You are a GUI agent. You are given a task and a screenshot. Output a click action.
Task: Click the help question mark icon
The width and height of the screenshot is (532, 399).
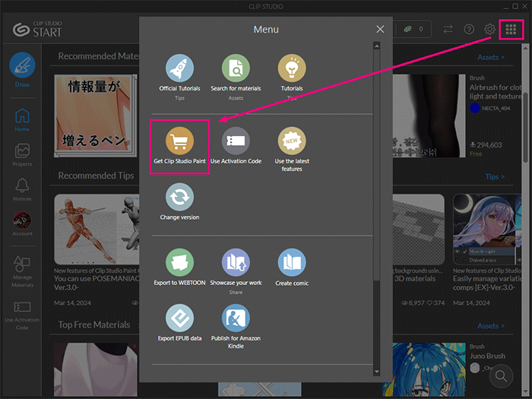469,30
